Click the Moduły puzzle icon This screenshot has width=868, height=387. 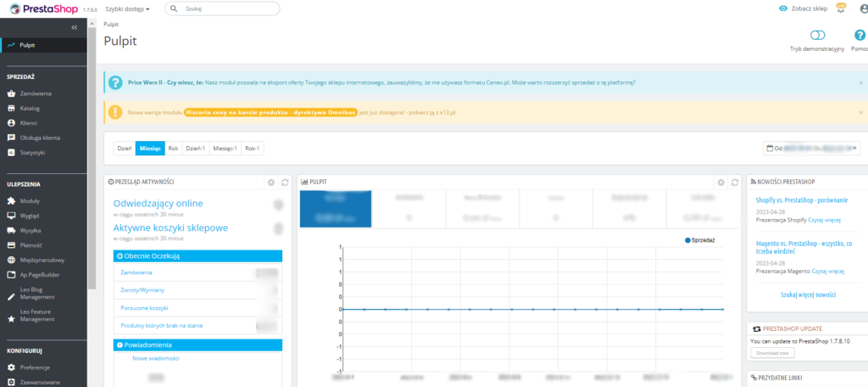coord(11,201)
